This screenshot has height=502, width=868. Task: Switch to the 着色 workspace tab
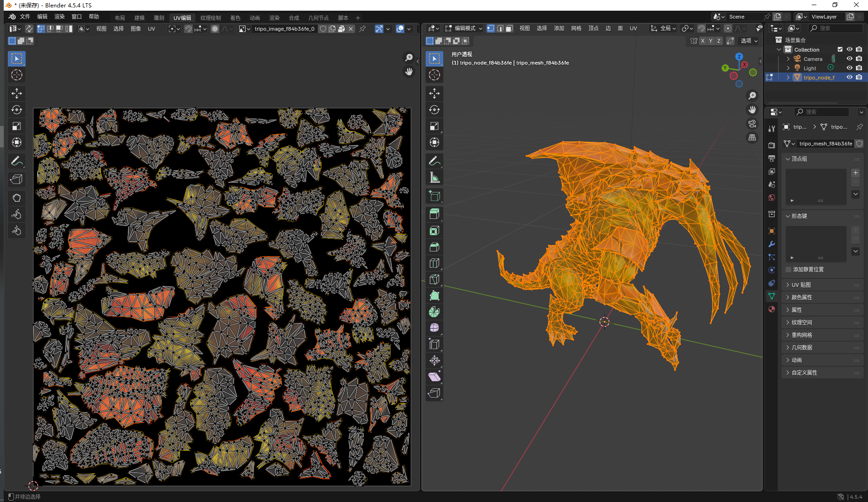coord(235,18)
